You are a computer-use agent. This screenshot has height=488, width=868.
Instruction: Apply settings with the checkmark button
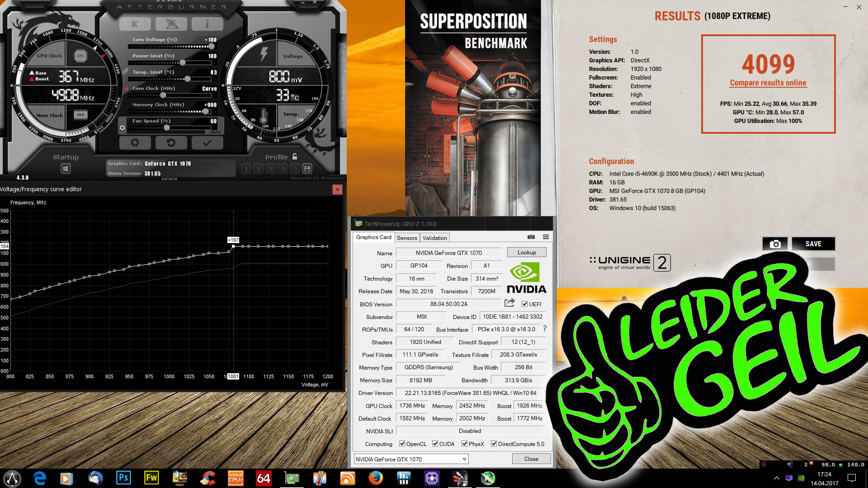pos(207,143)
